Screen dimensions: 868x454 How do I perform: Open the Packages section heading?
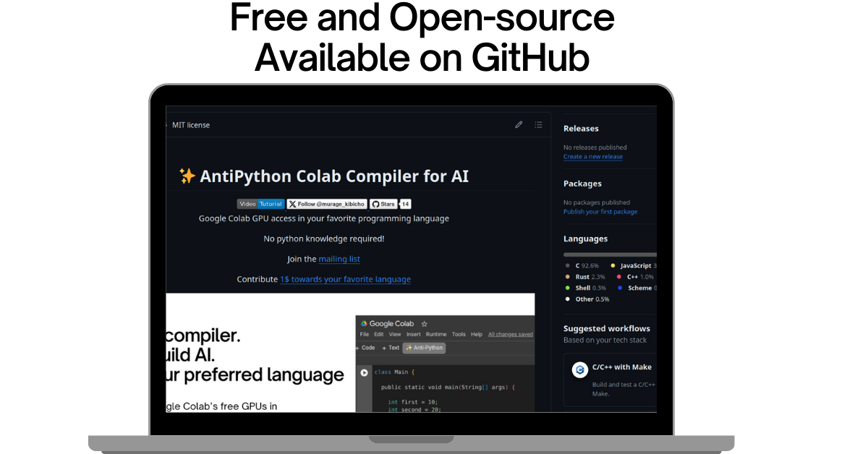point(582,184)
